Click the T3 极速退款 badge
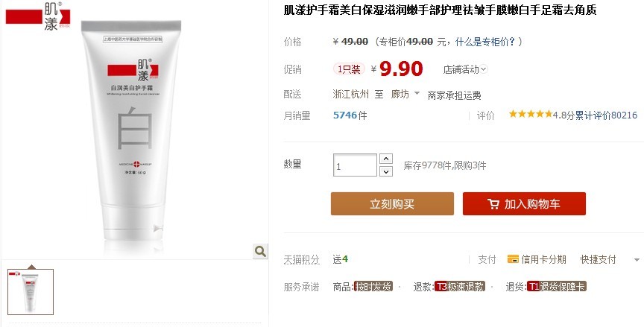644x327 pixels. coord(460,286)
